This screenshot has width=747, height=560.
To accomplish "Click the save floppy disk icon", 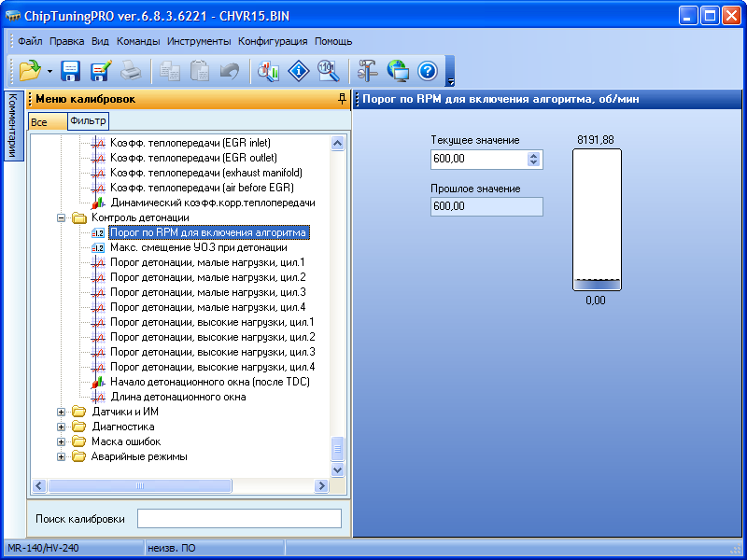I will click(71, 70).
